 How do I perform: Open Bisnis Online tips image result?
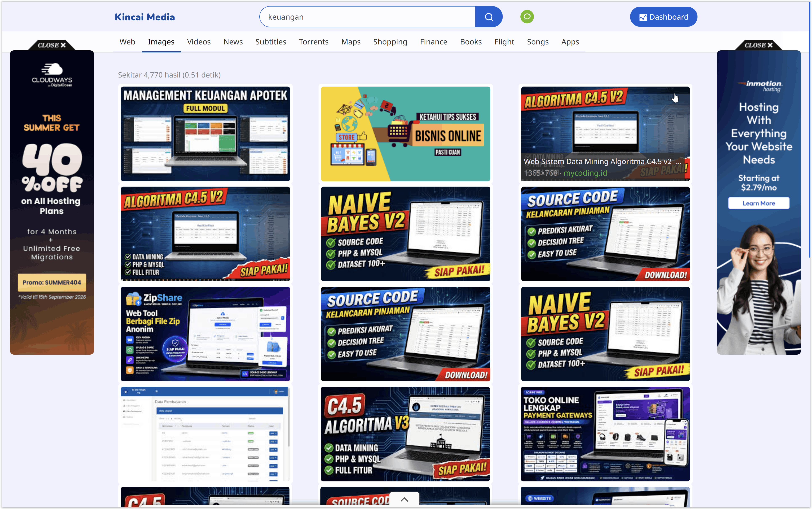[x=405, y=134]
